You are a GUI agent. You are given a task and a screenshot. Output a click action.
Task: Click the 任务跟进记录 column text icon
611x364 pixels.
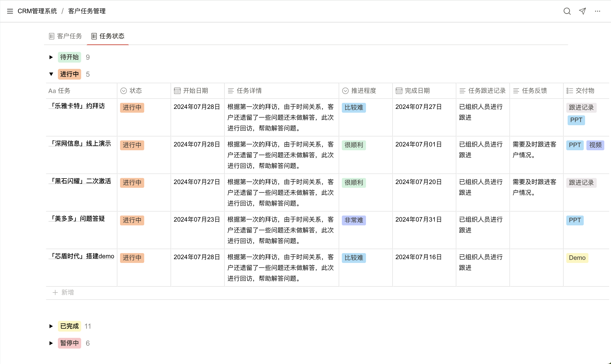pos(462,91)
